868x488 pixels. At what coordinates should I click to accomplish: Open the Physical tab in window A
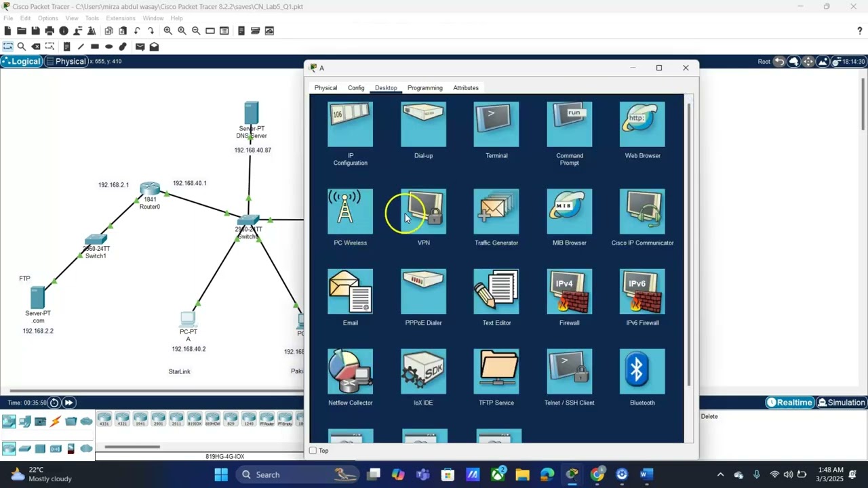325,88
